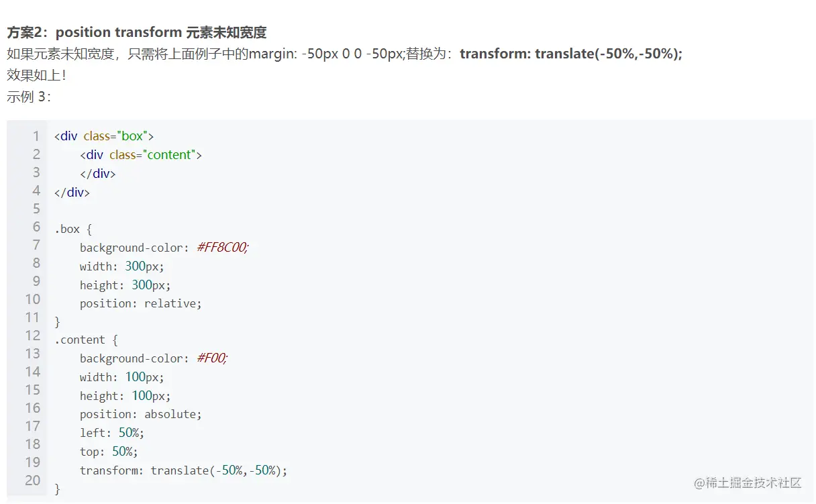Click the color value #F00

pyautogui.click(x=213, y=358)
